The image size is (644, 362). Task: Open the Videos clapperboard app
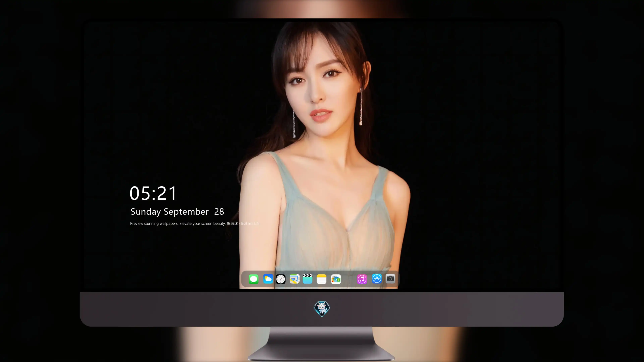coord(308,279)
